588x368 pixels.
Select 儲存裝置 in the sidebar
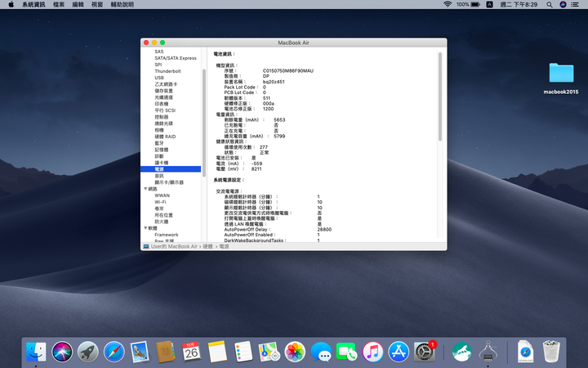[163, 91]
